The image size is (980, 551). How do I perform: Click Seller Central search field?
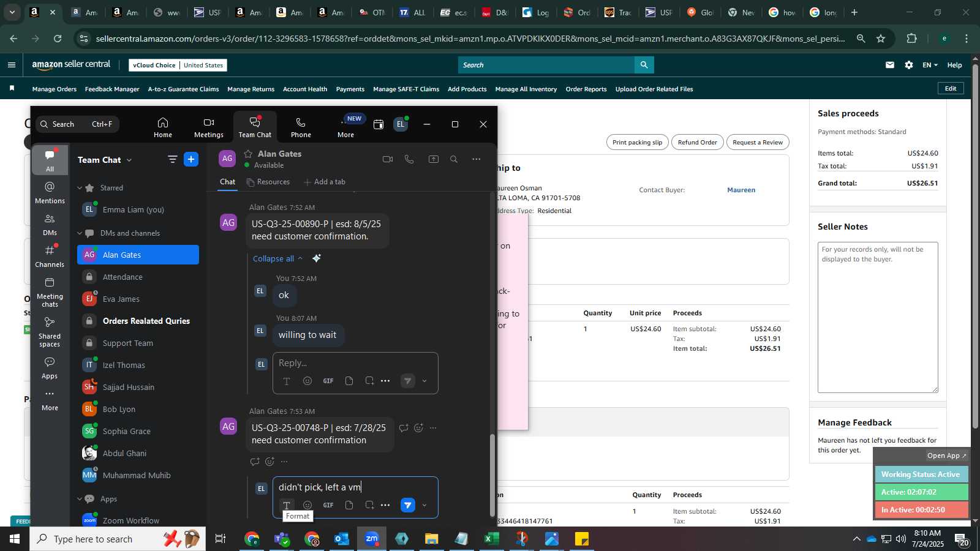click(546, 65)
